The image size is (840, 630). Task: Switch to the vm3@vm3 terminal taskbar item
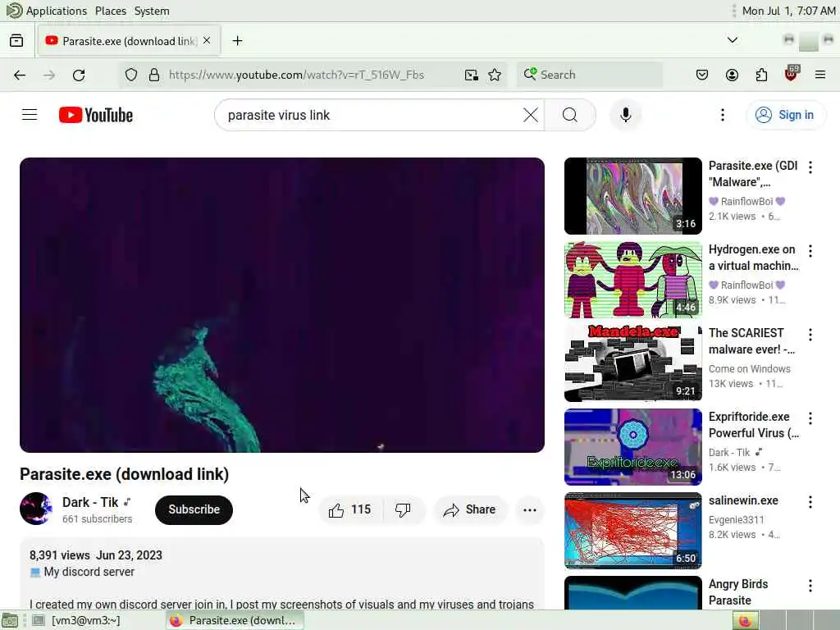coord(78,620)
